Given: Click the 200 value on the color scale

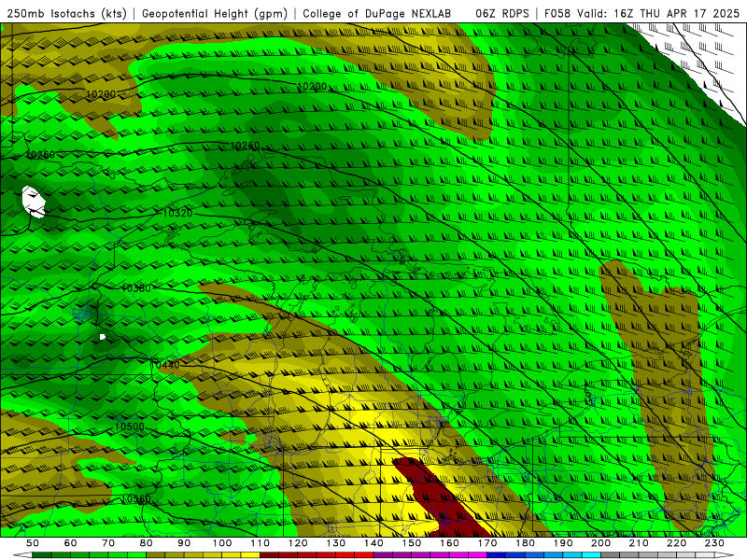Looking at the screenshot, I should 600,543.
